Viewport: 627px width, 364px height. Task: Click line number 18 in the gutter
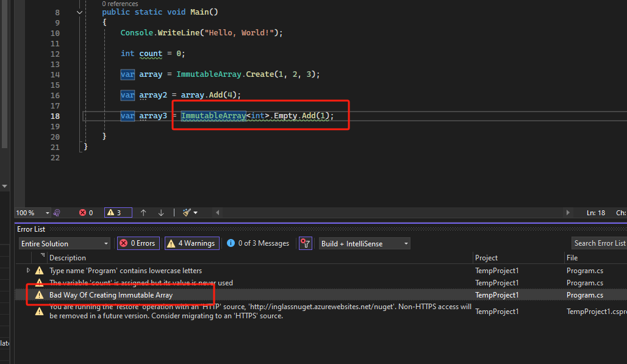[55, 116]
